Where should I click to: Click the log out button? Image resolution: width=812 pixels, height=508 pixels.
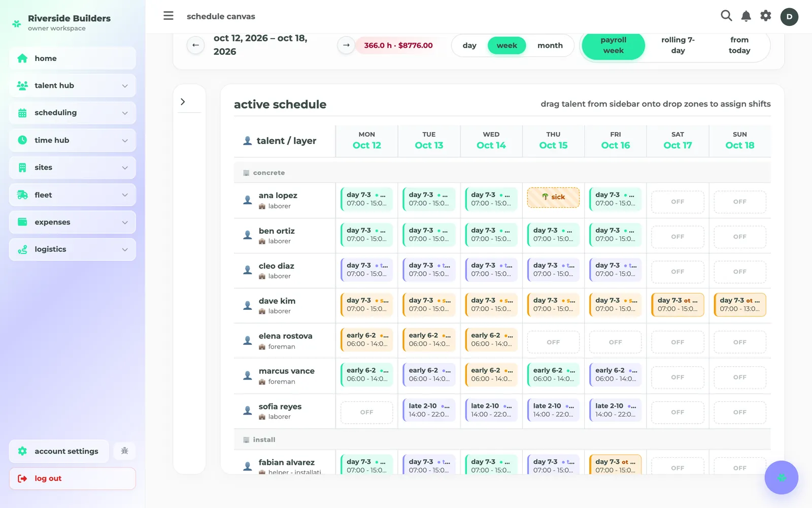73,479
